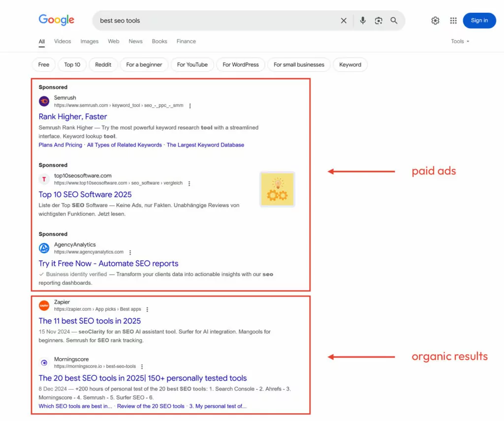Click the Morningscore site name
Viewport: 504px width, 421px height.
71,359
